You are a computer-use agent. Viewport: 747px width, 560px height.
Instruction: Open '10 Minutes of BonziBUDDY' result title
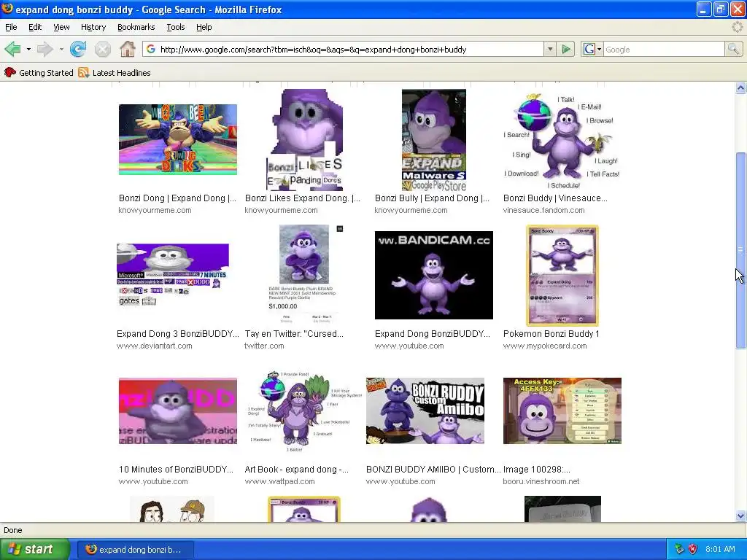177,470
